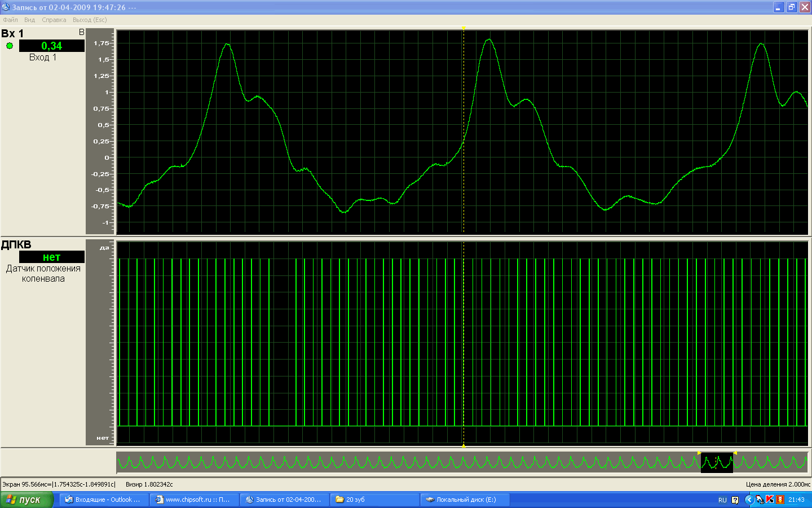Image resolution: width=812 pixels, height=508 pixels.
Task: Open the Справка menu
Action: pos(54,20)
